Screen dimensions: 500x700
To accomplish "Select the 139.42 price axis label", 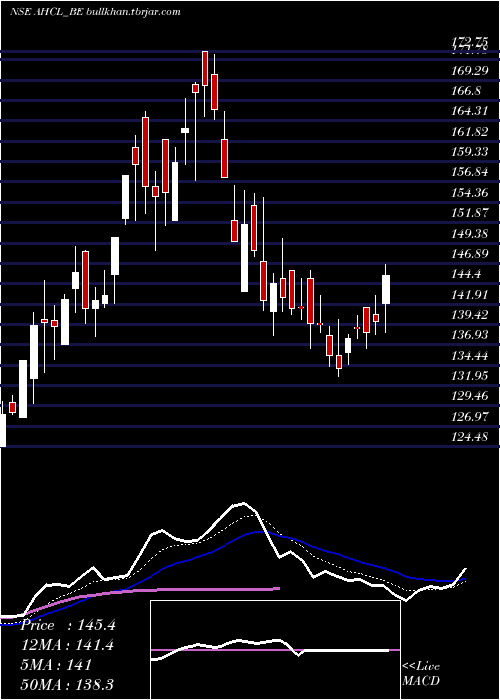I will 469,315.
